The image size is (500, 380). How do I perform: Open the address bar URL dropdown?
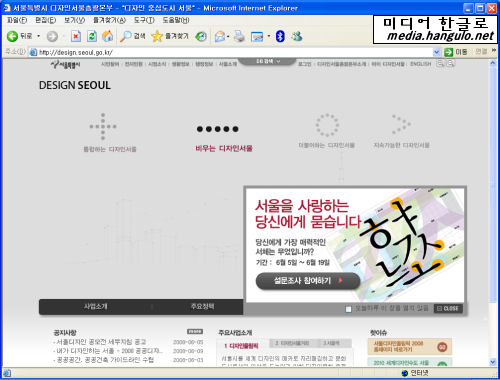tap(436, 52)
